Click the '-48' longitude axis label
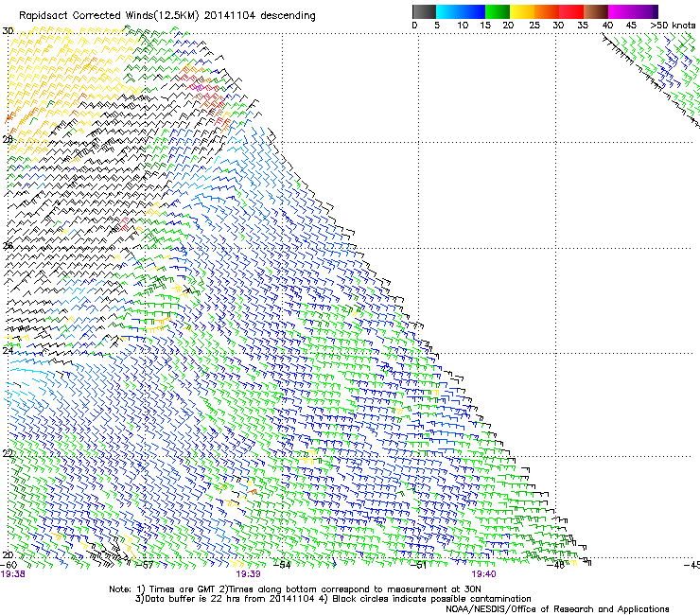700x615 pixels. pyautogui.click(x=556, y=565)
